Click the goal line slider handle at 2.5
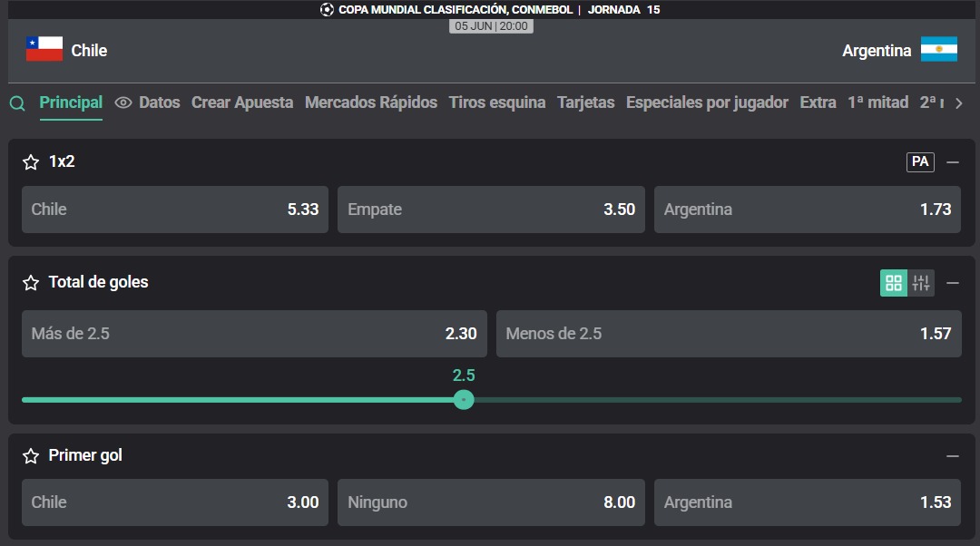The height and width of the screenshot is (546, 980). pyautogui.click(x=464, y=399)
